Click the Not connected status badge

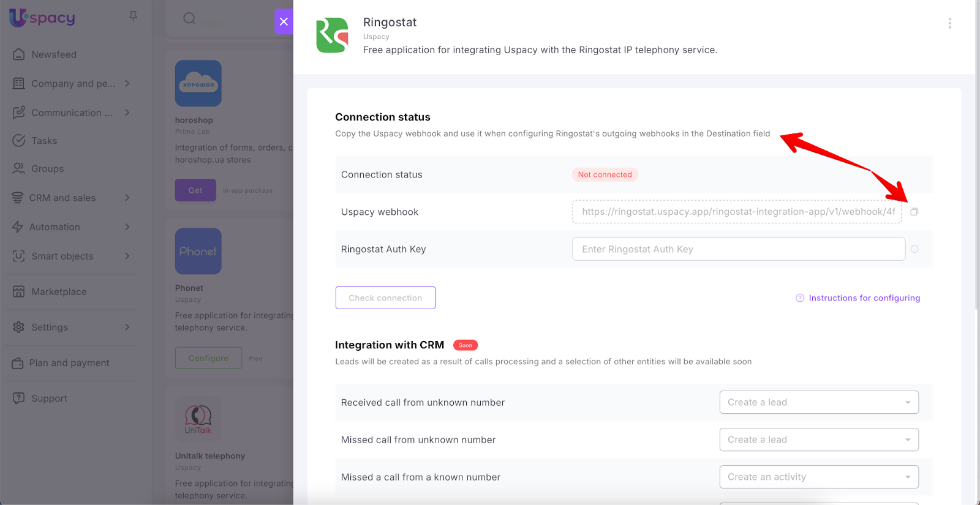point(605,174)
